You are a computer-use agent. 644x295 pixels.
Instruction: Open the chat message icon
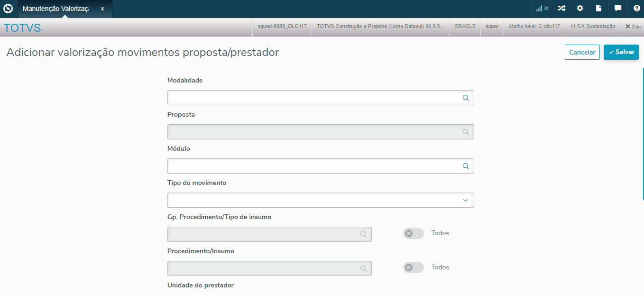coord(618,9)
